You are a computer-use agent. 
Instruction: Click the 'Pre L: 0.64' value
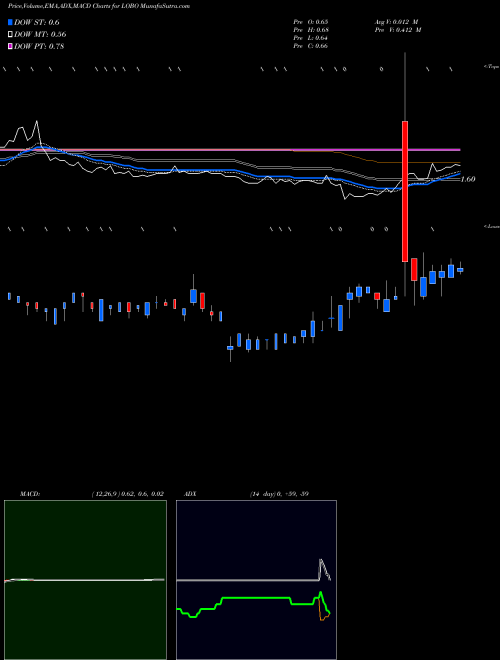point(311,38)
